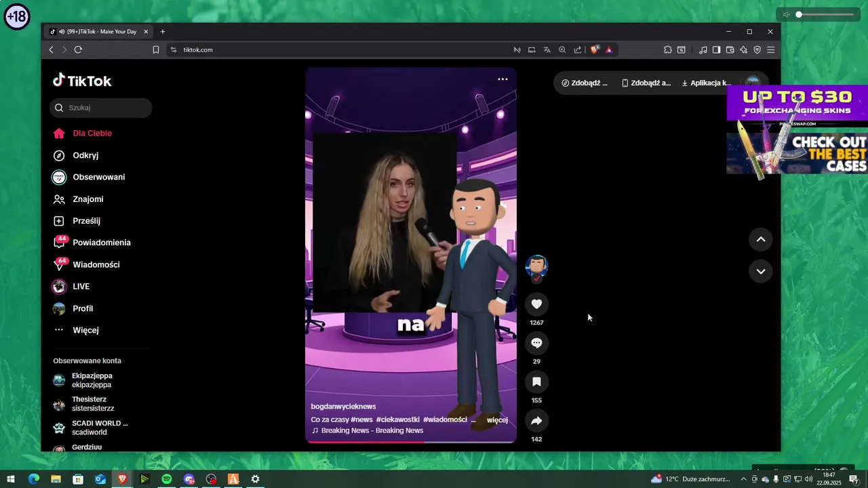Click the Aplikacja download button
Image resolution: width=868 pixels, height=488 pixels.
click(x=706, y=83)
